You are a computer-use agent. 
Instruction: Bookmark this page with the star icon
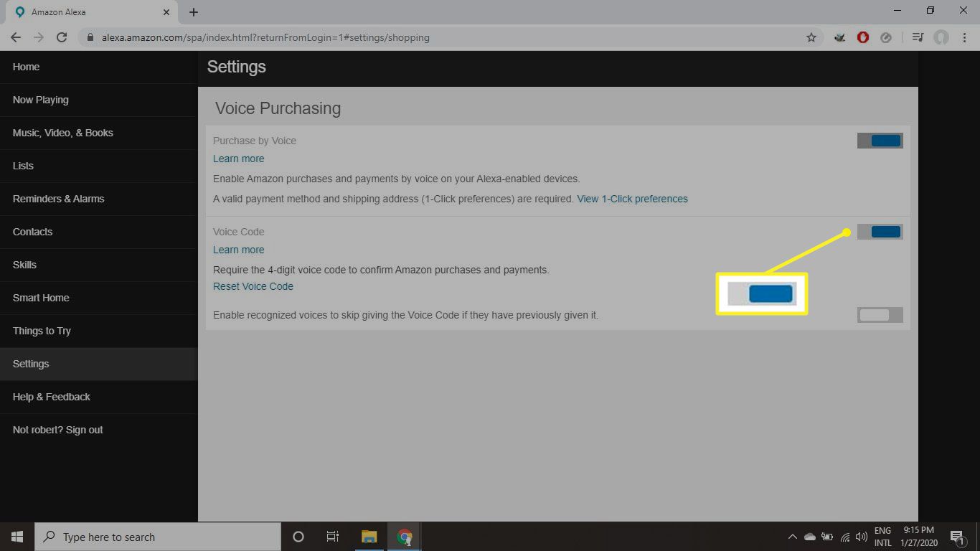811,37
